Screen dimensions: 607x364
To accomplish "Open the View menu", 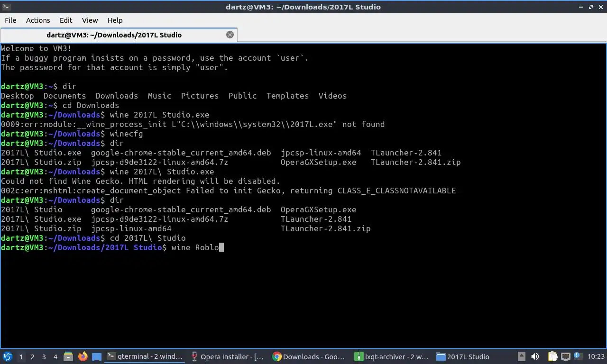I will (90, 20).
